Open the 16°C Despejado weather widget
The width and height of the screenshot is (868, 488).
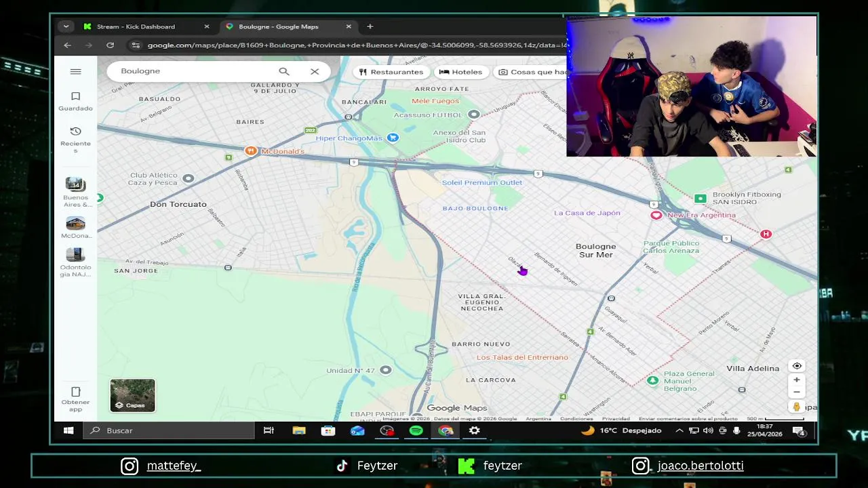[621, 430]
